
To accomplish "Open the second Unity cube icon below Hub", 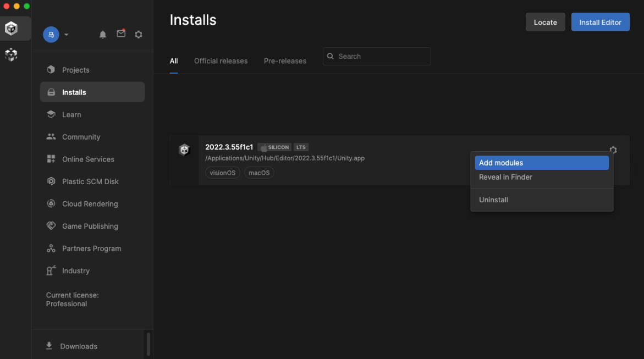I will tap(12, 54).
